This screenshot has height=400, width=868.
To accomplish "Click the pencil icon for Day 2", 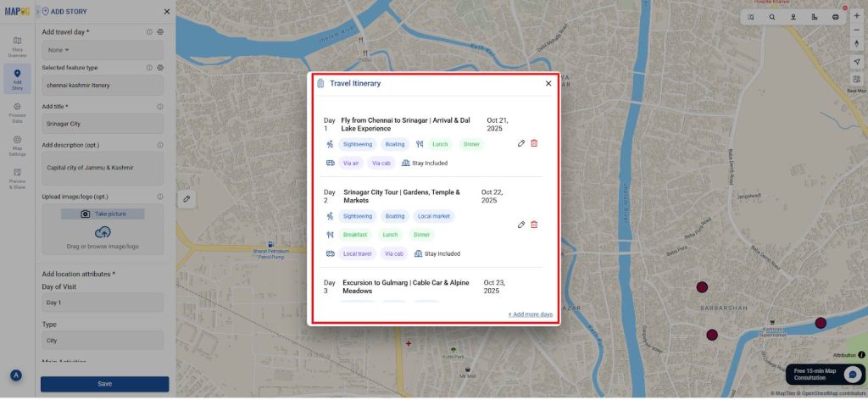I will click(x=521, y=225).
